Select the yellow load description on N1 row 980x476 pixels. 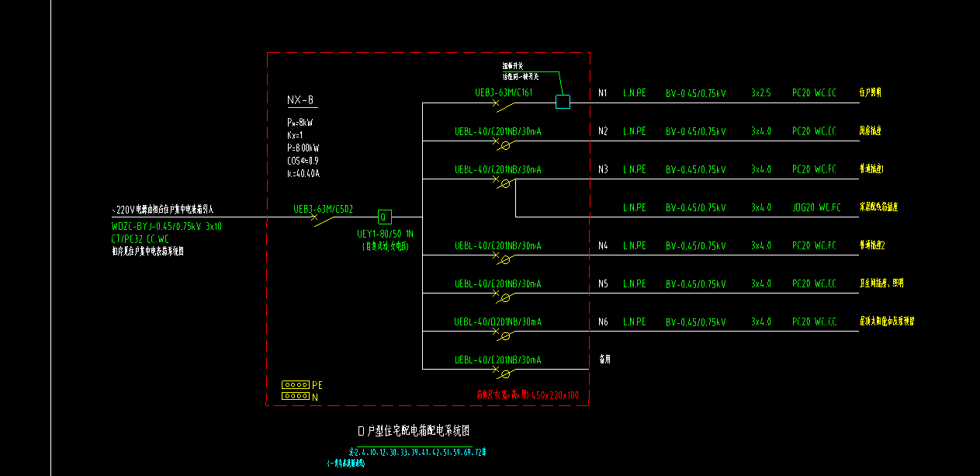870,92
